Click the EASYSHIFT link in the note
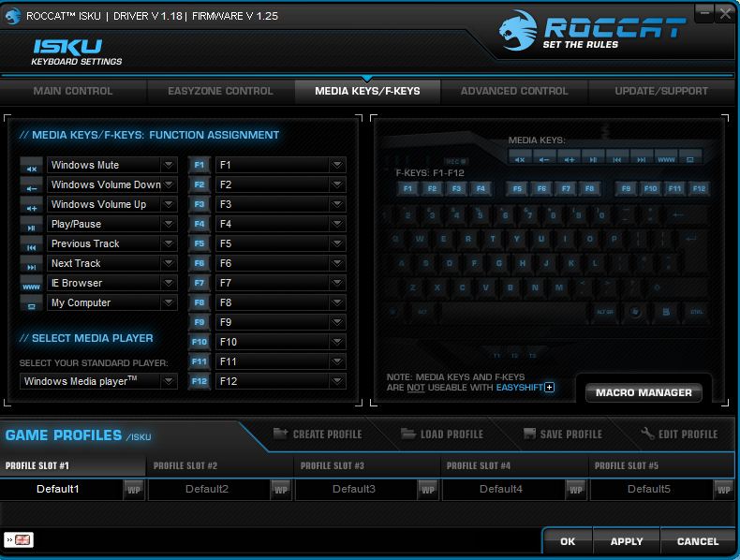740x560 pixels. pos(520,388)
